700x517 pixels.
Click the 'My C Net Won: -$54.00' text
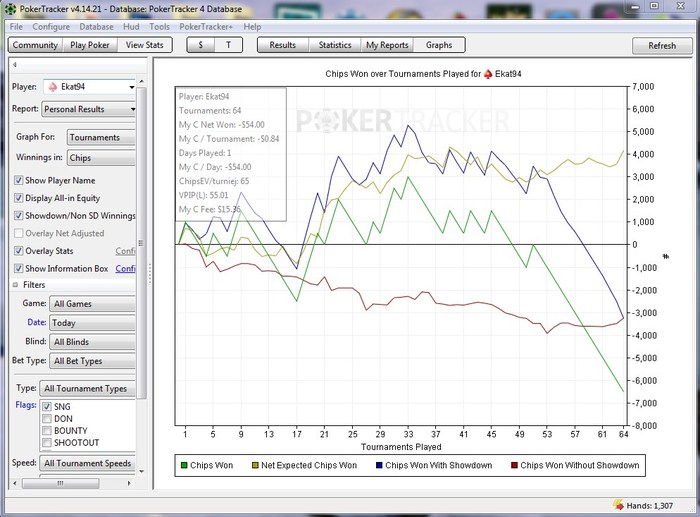coord(222,125)
